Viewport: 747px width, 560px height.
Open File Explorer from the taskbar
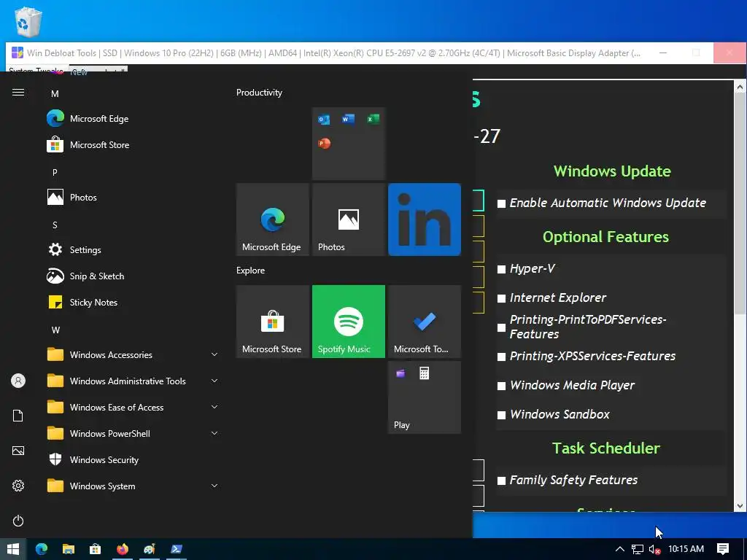point(68,549)
